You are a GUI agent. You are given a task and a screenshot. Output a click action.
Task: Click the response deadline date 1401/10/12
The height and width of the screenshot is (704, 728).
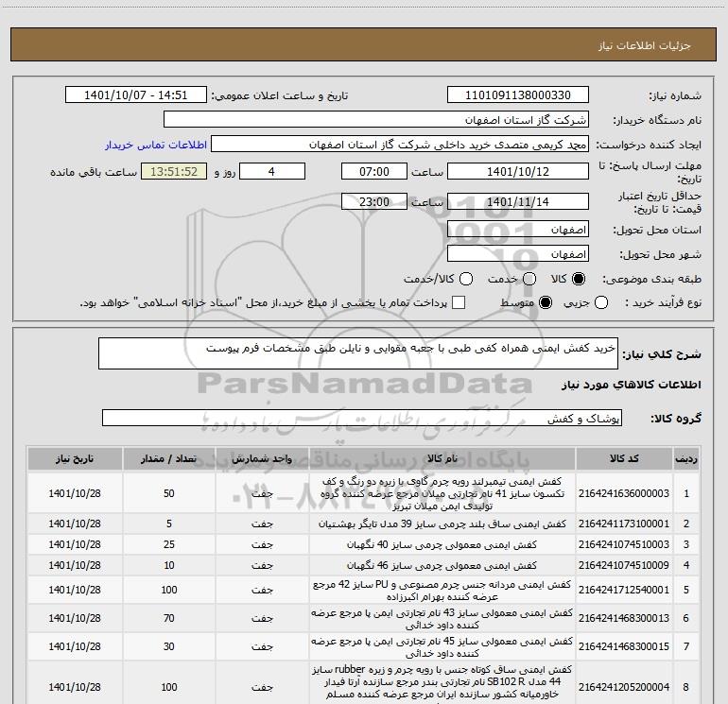[518, 171]
